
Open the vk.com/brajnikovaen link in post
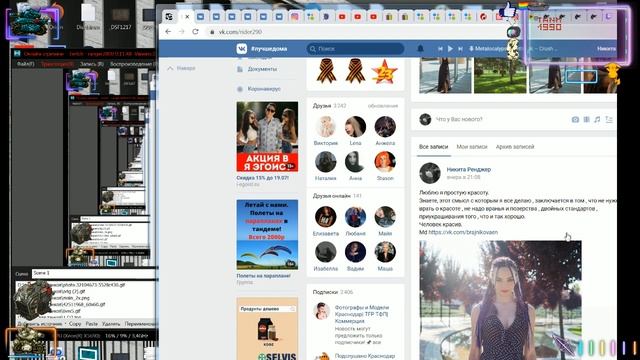(x=463, y=232)
